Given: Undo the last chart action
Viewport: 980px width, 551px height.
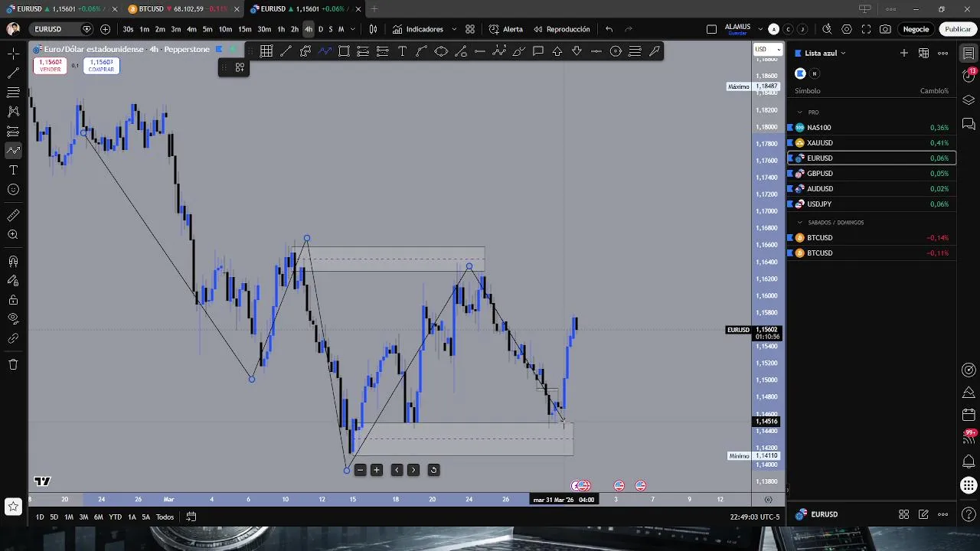Looking at the screenshot, I should pyautogui.click(x=609, y=29).
